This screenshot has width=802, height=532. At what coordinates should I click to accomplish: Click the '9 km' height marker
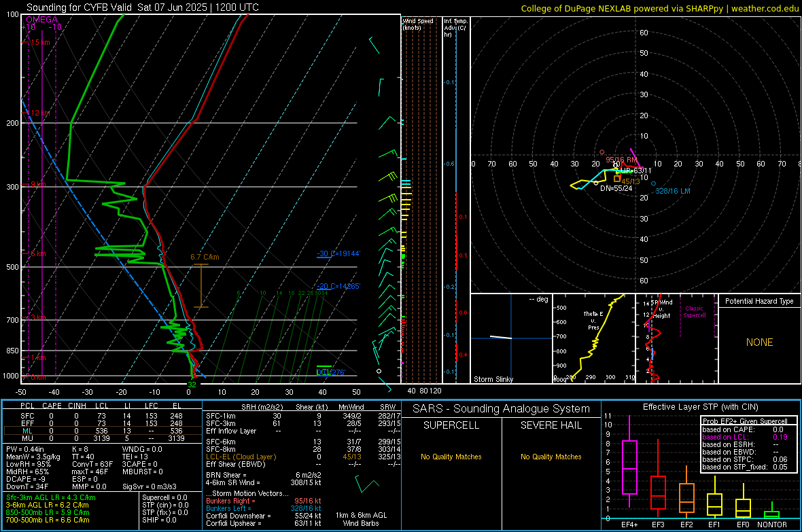(x=38, y=184)
